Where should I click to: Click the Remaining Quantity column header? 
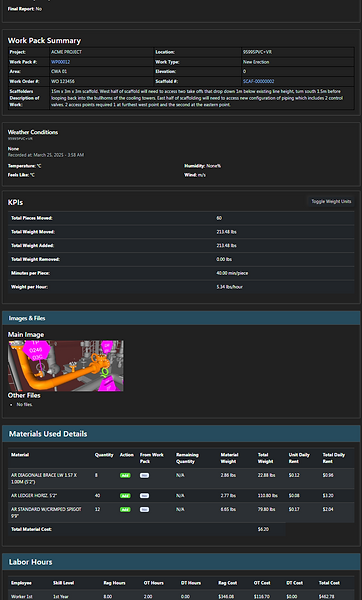pyautogui.click(x=187, y=458)
